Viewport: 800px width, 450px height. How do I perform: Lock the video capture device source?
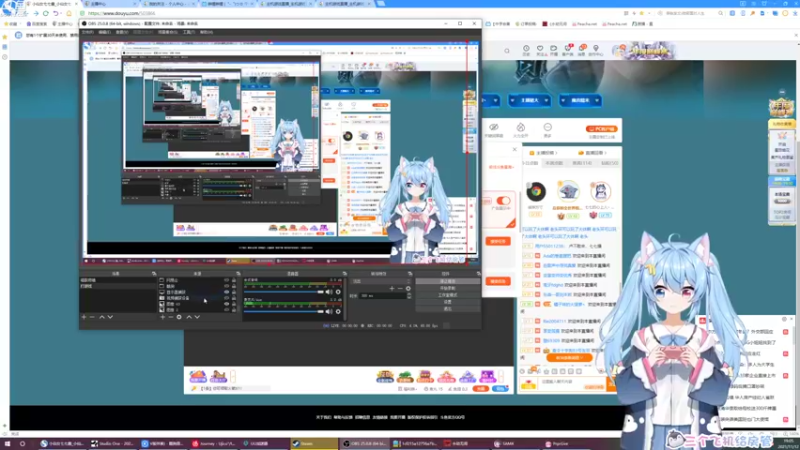[x=234, y=298]
